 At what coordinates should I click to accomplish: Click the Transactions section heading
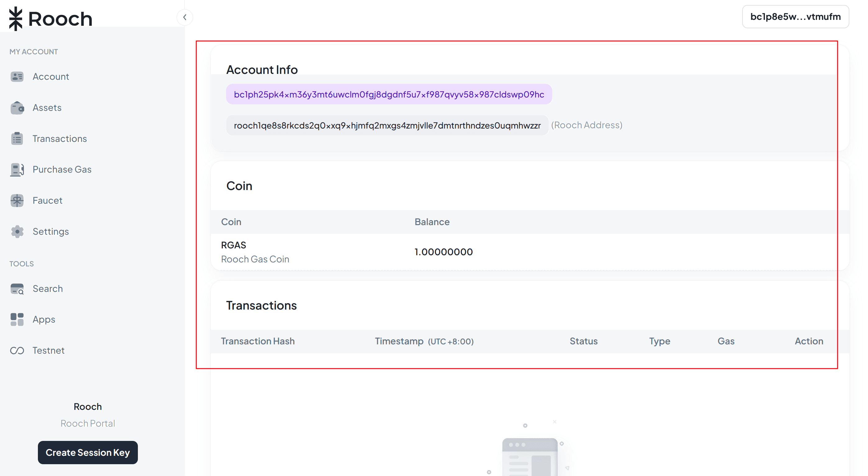261,305
